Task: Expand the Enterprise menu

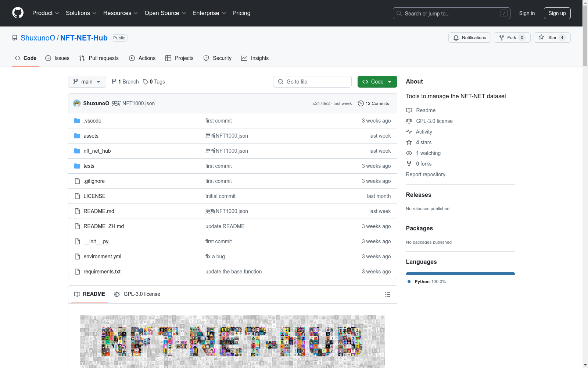Action: tap(209, 13)
